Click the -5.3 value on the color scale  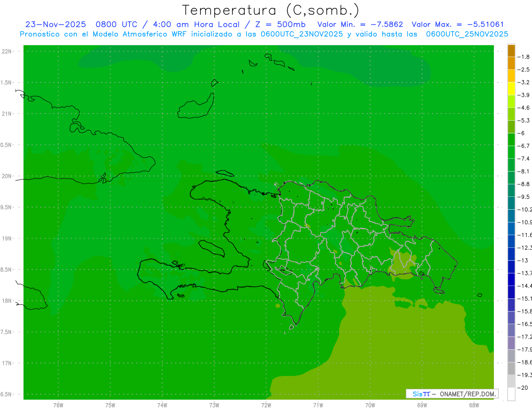(524, 120)
